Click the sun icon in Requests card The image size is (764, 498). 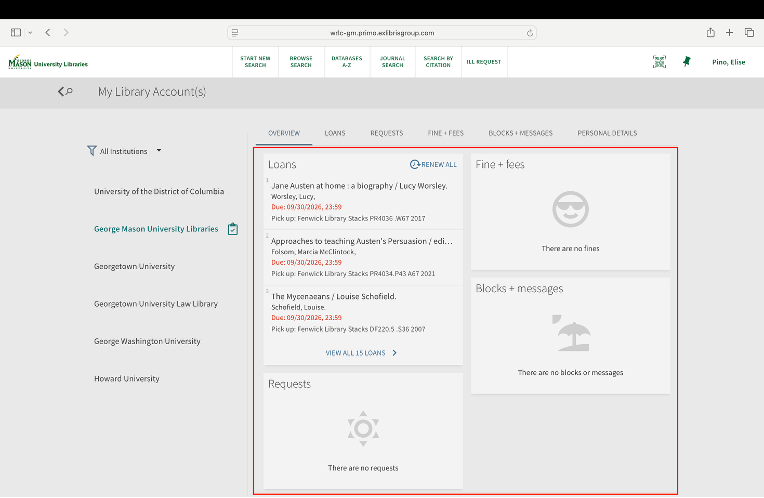pos(363,429)
